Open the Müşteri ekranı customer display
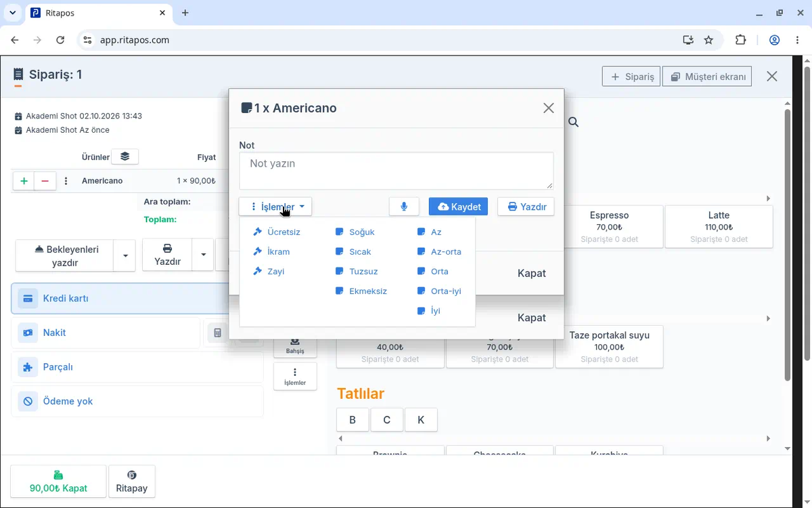812x508 pixels. coord(707,77)
